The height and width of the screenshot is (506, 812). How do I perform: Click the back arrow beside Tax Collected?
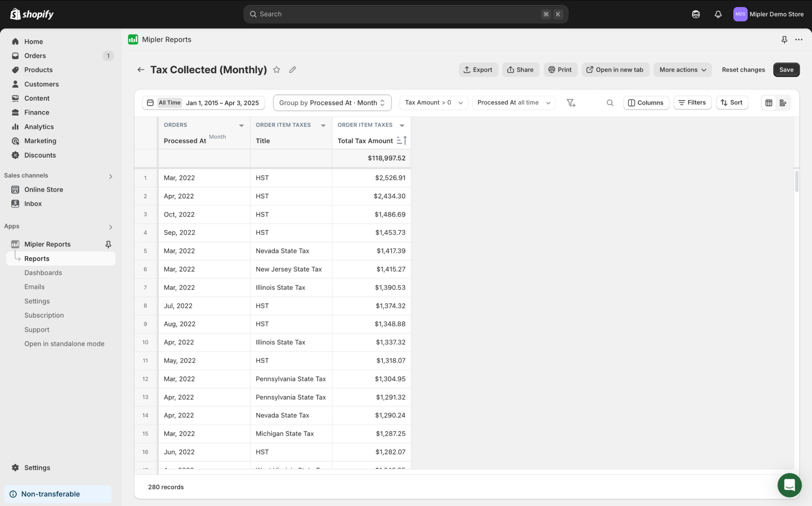(141, 70)
